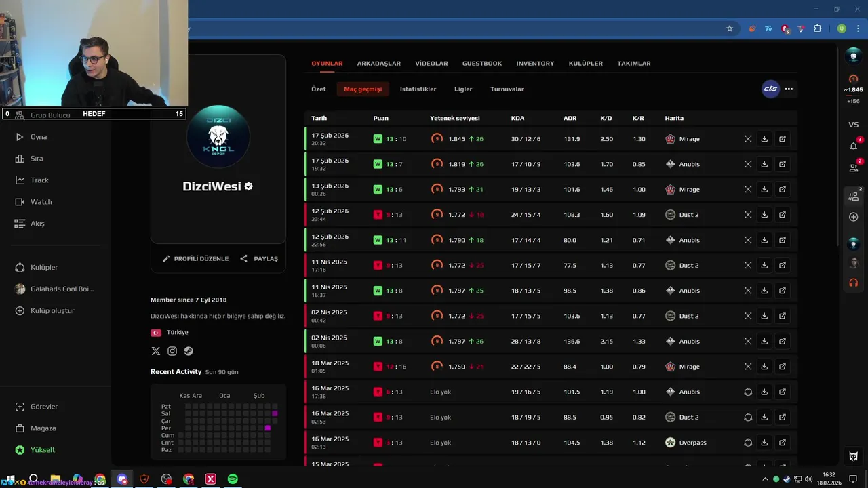Select the Turnuvalar sub-tab
The image size is (868, 488).
point(507,89)
